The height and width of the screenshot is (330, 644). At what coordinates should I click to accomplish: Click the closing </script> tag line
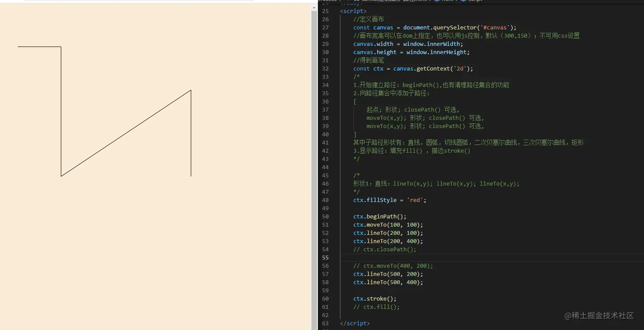355,323
